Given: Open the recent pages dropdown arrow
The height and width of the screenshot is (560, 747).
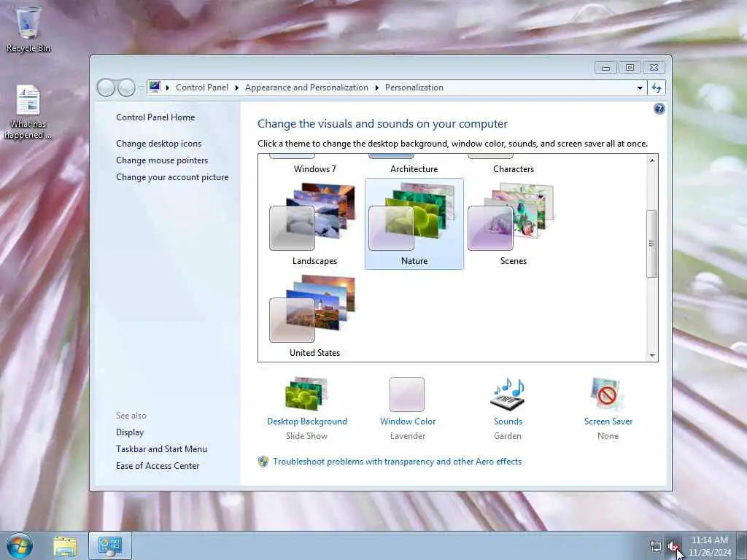Looking at the screenshot, I should pos(140,87).
